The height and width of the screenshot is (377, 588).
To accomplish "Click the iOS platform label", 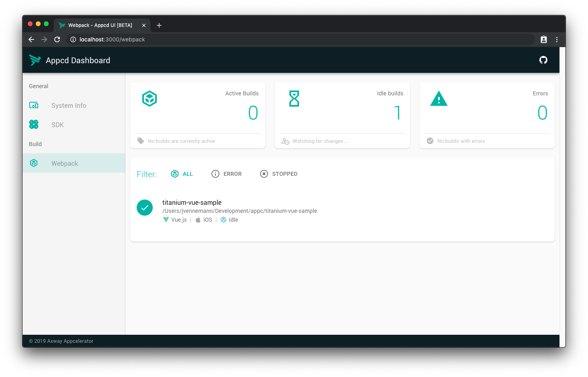I will tap(208, 220).
